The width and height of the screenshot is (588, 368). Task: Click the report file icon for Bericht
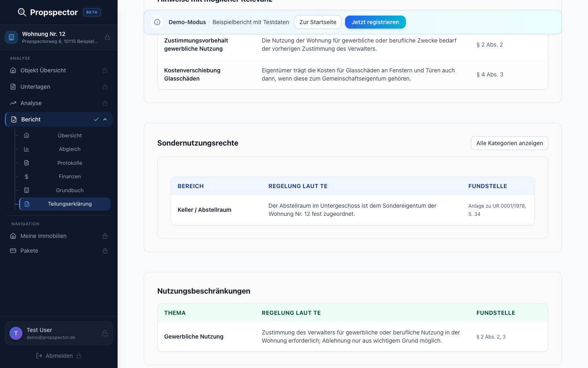coord(14,119)
